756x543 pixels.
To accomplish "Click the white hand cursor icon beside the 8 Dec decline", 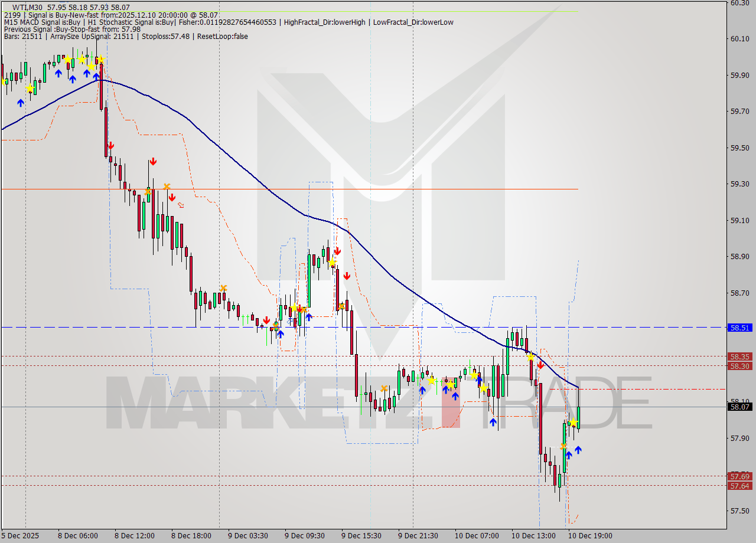I will [180, 205].
